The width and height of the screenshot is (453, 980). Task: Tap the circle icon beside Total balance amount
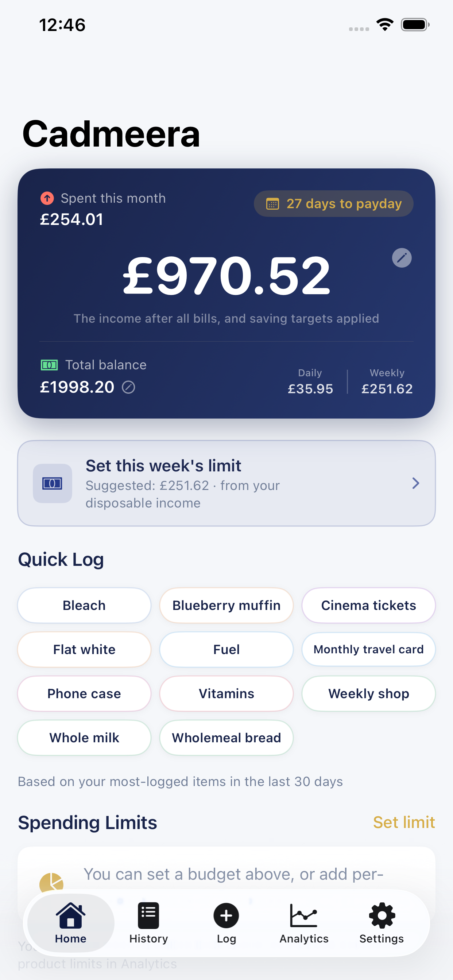click(x=128, y=387)
